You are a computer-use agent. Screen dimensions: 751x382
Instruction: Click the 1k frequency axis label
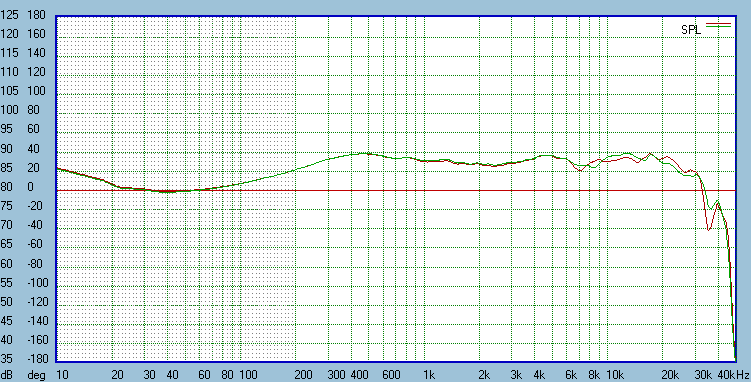[x=428, y=374]
